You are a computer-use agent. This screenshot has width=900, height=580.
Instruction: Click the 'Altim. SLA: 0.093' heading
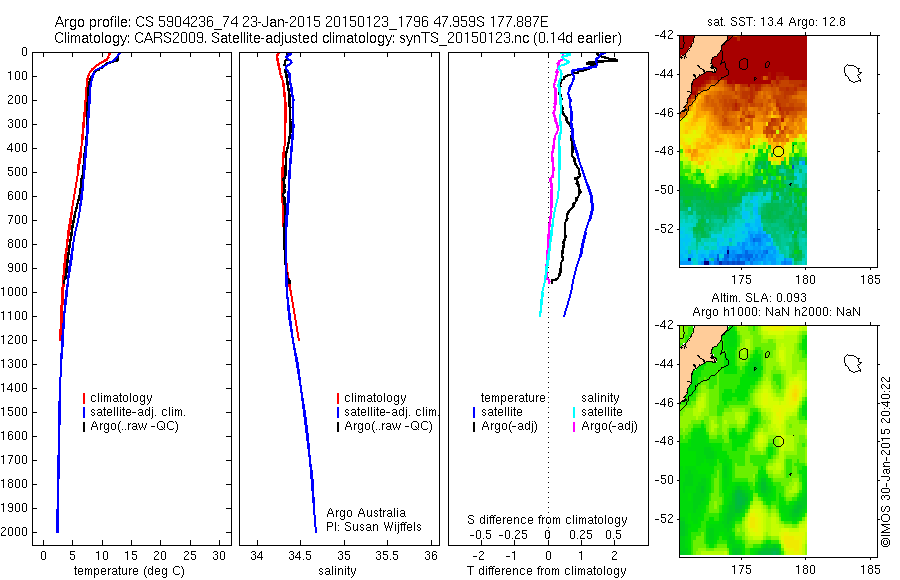tap(759, 298)
